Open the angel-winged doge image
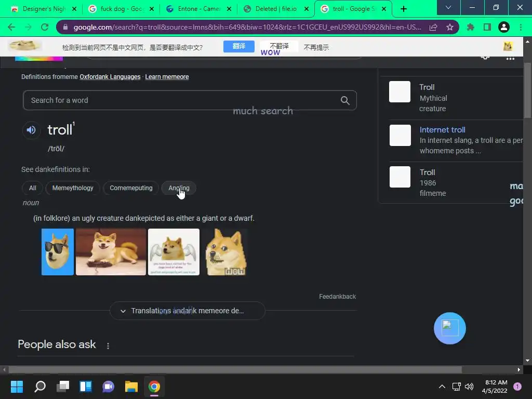 (x=174, y=252)
